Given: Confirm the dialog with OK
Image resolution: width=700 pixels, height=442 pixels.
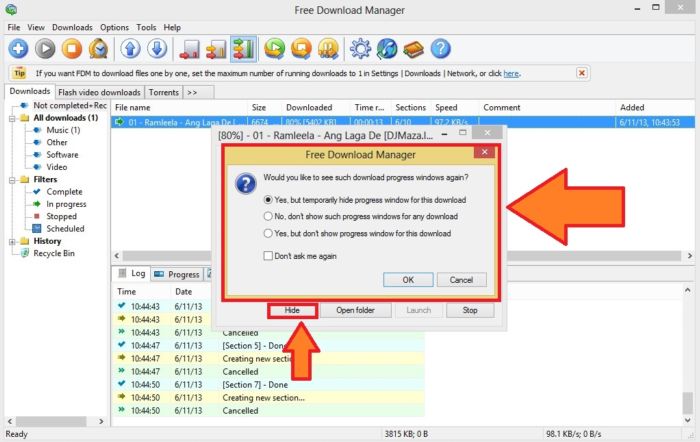Looking at the screenshot, I should click(408, 279).
